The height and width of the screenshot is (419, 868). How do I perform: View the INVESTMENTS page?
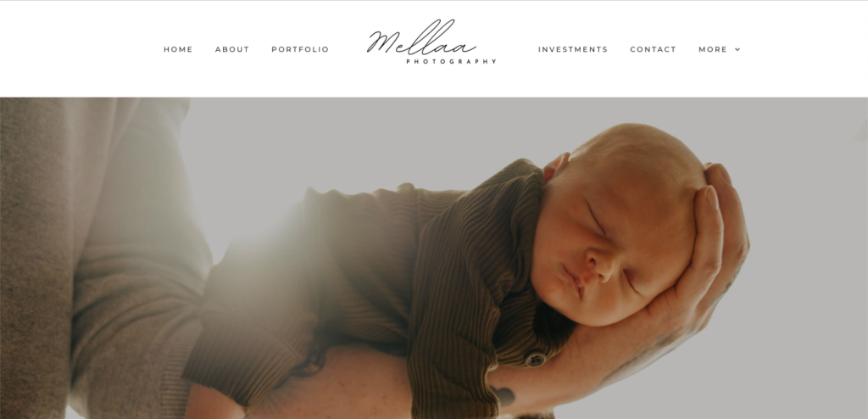[x=573, y=49]
